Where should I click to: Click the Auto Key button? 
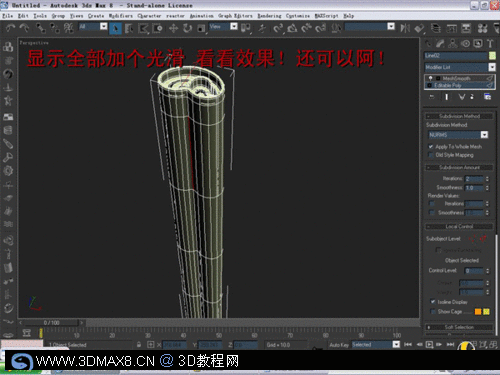(339, 345)
